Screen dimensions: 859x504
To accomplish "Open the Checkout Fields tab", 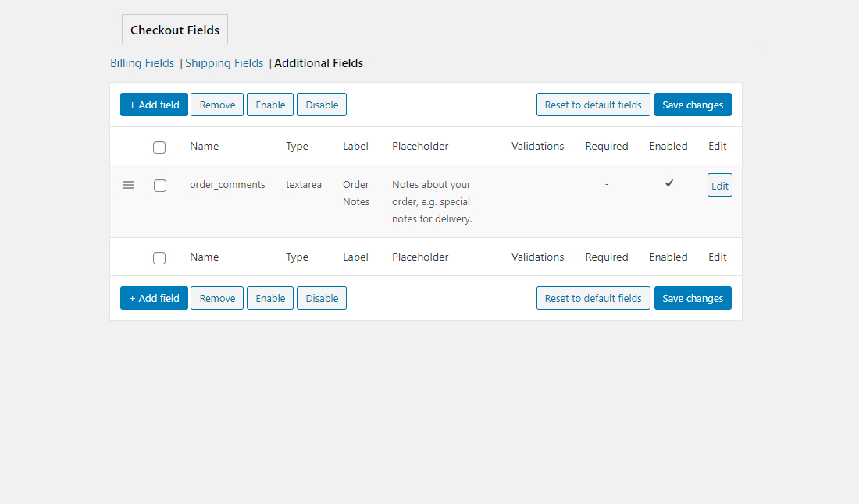I will (175, 30).
